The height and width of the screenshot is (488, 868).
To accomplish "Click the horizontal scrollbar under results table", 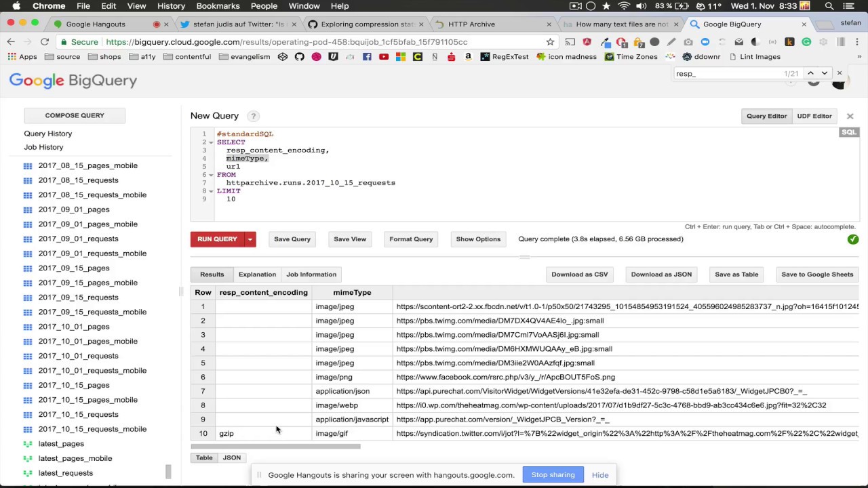I will coord(275,446).
